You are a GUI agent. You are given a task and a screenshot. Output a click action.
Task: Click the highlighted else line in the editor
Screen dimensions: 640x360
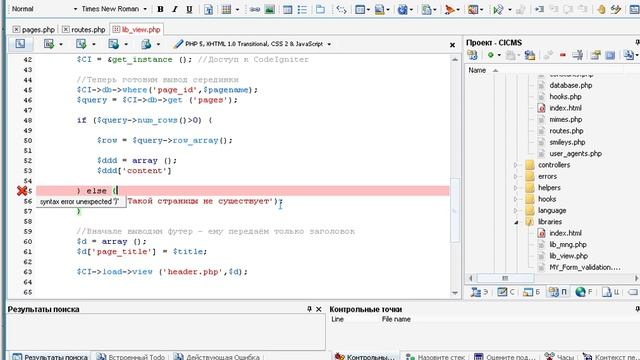click(x=242, y=191)
